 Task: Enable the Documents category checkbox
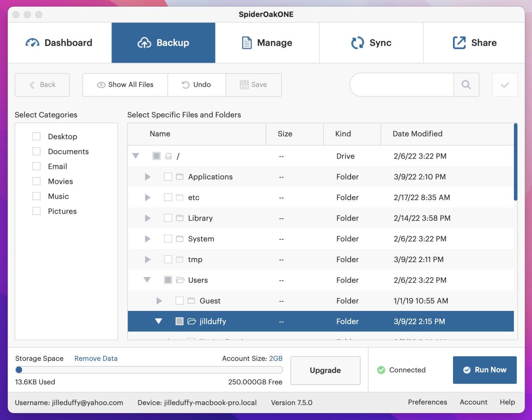coord(36,151)
